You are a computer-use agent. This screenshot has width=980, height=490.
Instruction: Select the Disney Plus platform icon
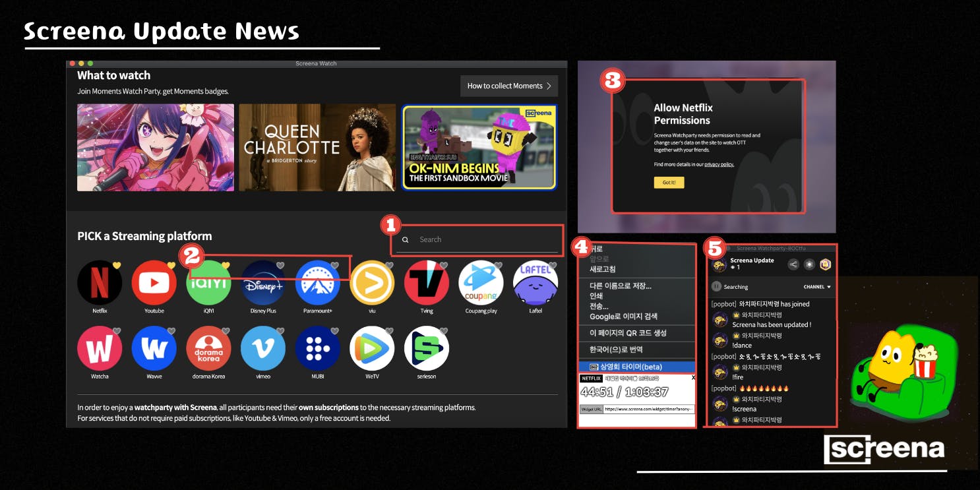pos(263,283)
